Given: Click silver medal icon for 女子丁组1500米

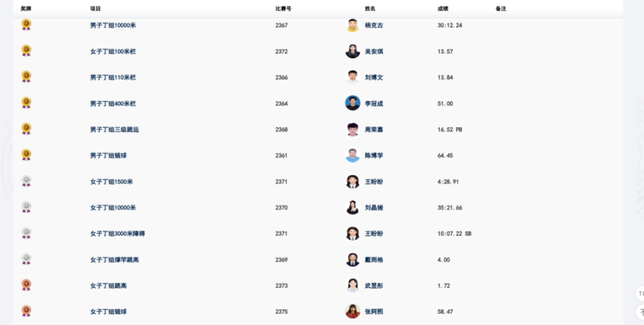Looking at the screenshot, I should point(26,181).
